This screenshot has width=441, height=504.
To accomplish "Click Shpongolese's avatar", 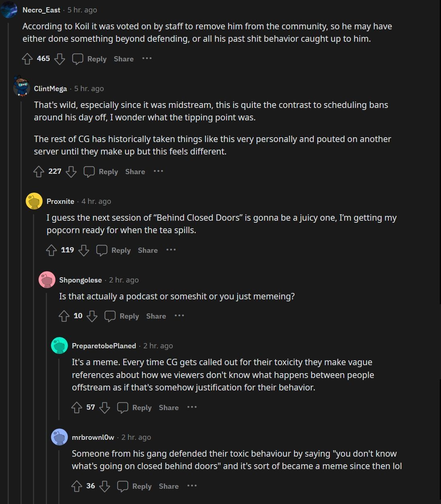I will pos(47,280).
